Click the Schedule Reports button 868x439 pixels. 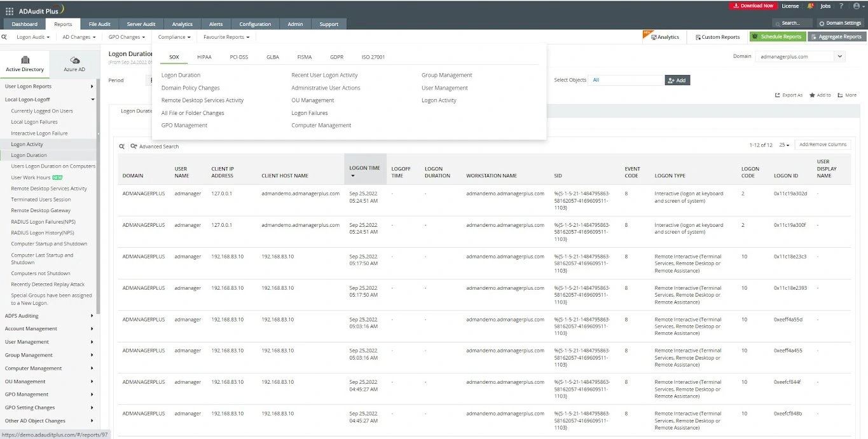click(x=777, y=37)
